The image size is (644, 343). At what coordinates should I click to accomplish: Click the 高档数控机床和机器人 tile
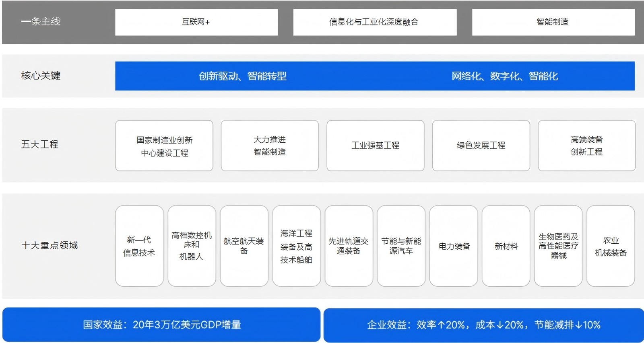(x=192, y=246)
